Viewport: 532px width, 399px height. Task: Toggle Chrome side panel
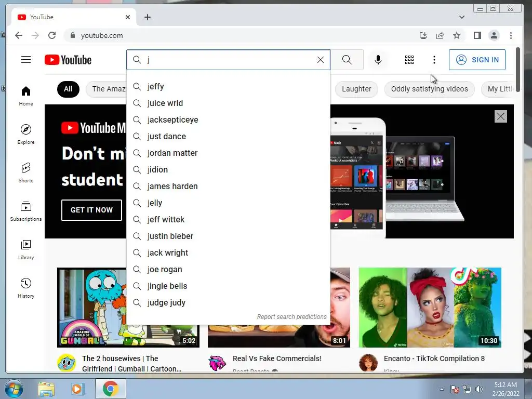477,35
